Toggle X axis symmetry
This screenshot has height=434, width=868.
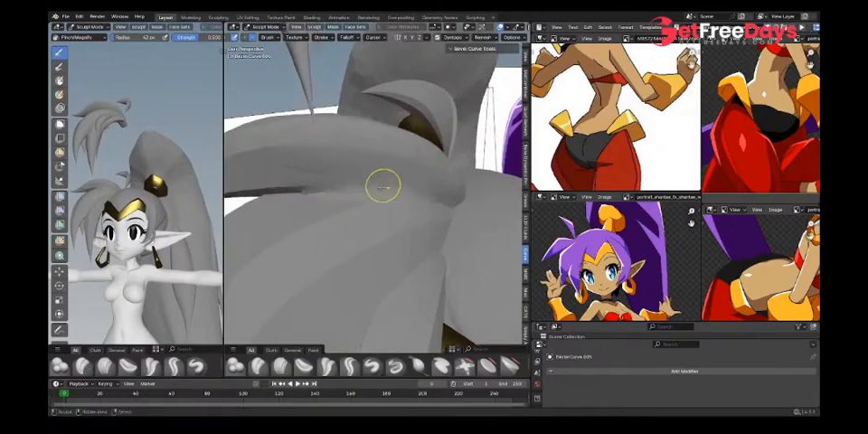pos(405,38)
